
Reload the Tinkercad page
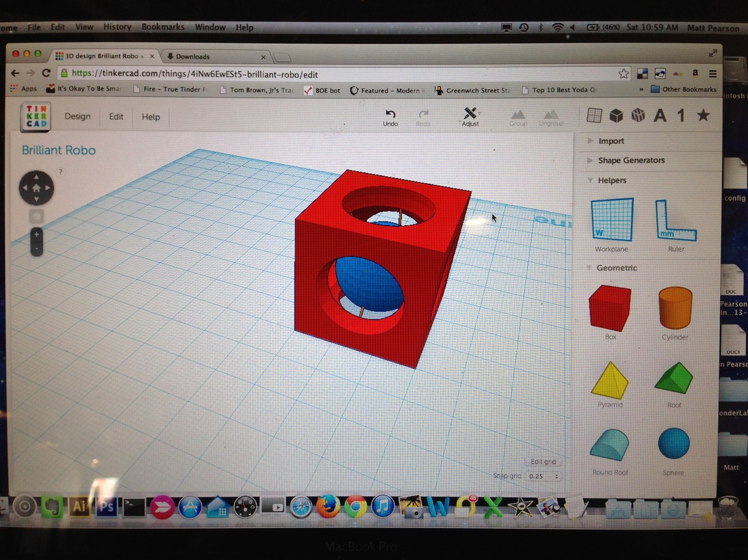click(46, 73)
